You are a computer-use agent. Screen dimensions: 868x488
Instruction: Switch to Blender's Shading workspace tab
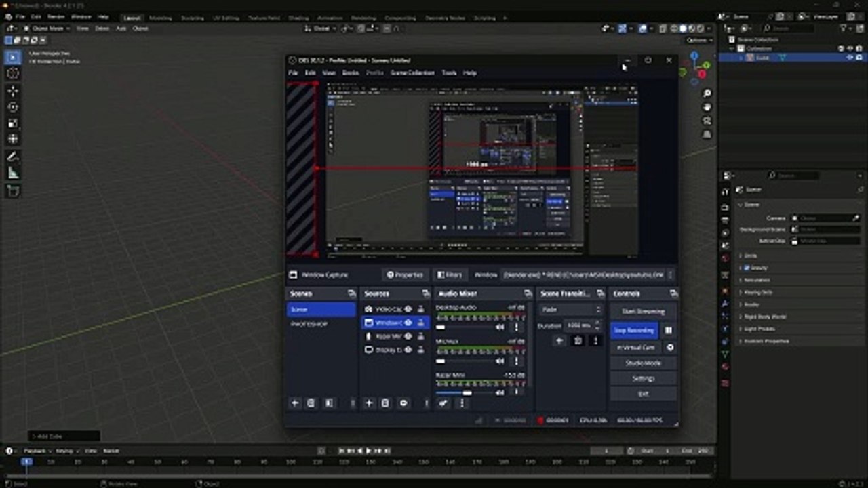(x=298, y=18)
